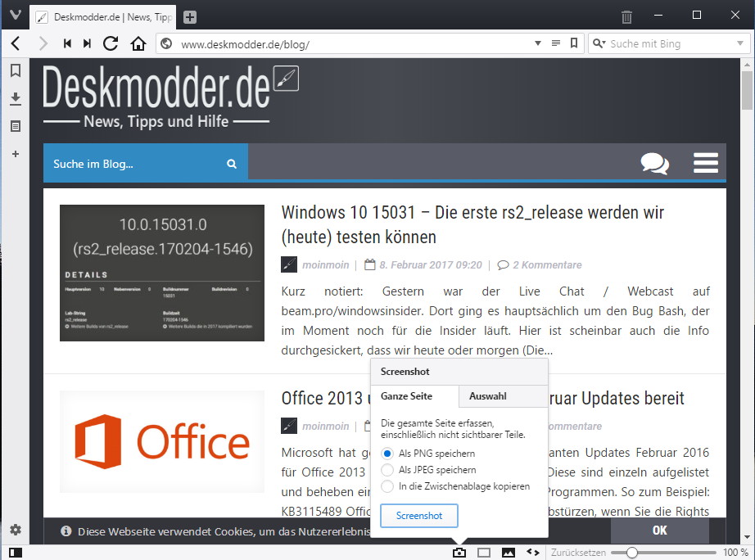This screenshot has width=755, height=560.
Task: Reset zoom with Zurücksetzen
Action: 578,553
